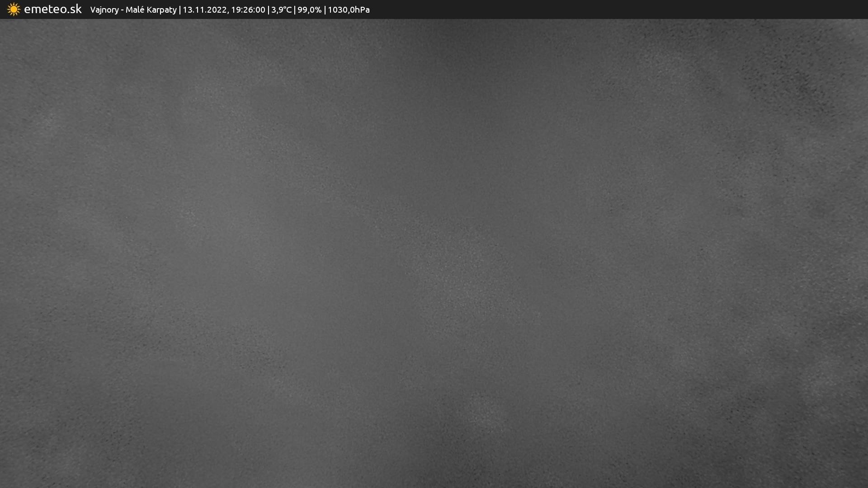Click the Vajnory - Malé Karpaty station label
Image resolution: width=868 pixels, height=488 pixels.
133,10
